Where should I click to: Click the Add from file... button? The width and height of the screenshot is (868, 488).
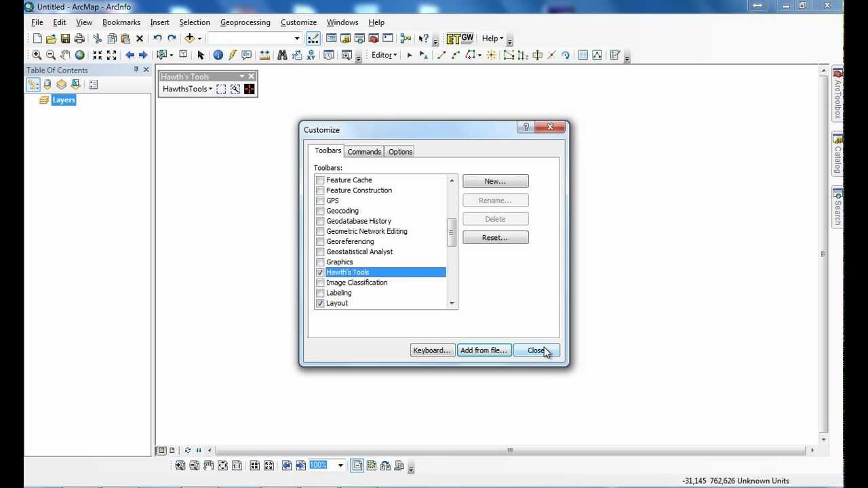[x=484, y=350]
